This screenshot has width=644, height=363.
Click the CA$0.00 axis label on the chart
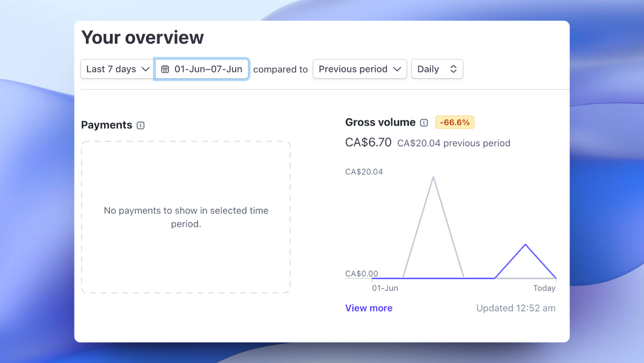coord(361,273)
